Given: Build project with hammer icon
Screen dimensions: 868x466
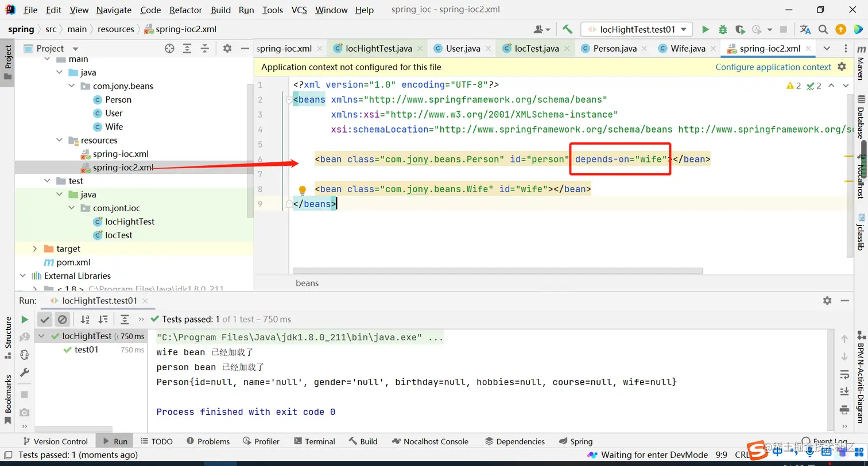Looking at the screenshot, I should (567, 29).
